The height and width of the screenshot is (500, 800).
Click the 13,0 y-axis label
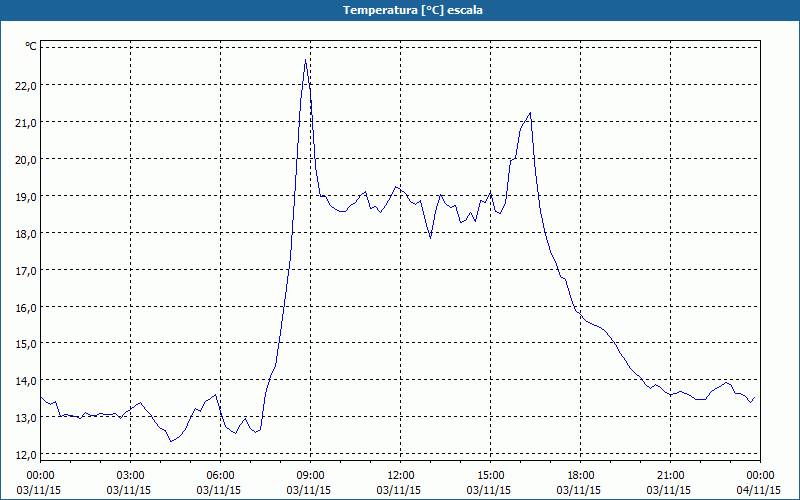pos(26,418)
